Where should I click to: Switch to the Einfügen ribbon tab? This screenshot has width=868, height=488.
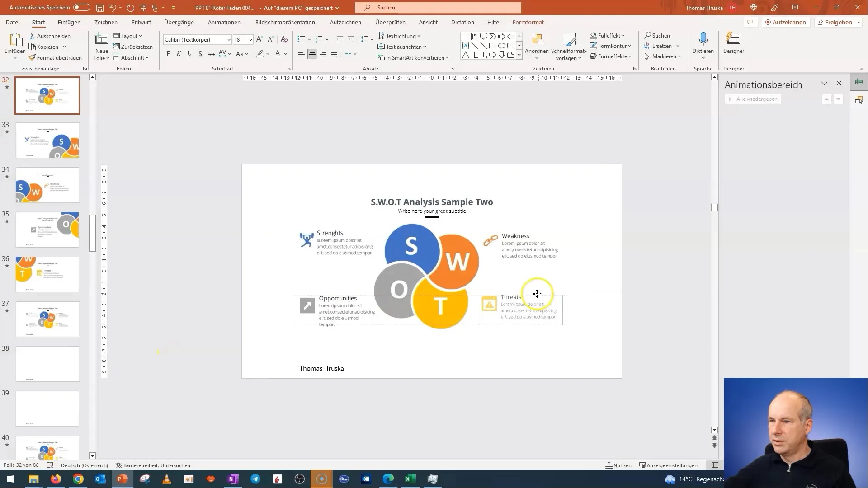pyautogui.click(x=69, y=22)
